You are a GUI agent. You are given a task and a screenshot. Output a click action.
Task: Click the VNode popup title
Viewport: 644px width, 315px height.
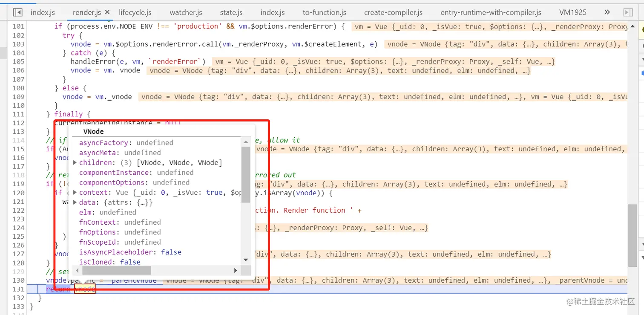tap(93, 131)
